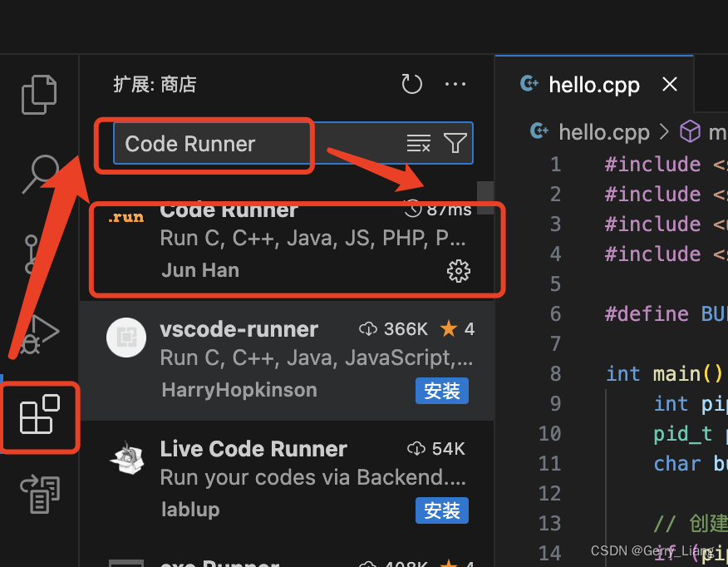728x567 pixels.
Task: Click the vscode-runner 366K download count
Action: (x=393, y=328)
